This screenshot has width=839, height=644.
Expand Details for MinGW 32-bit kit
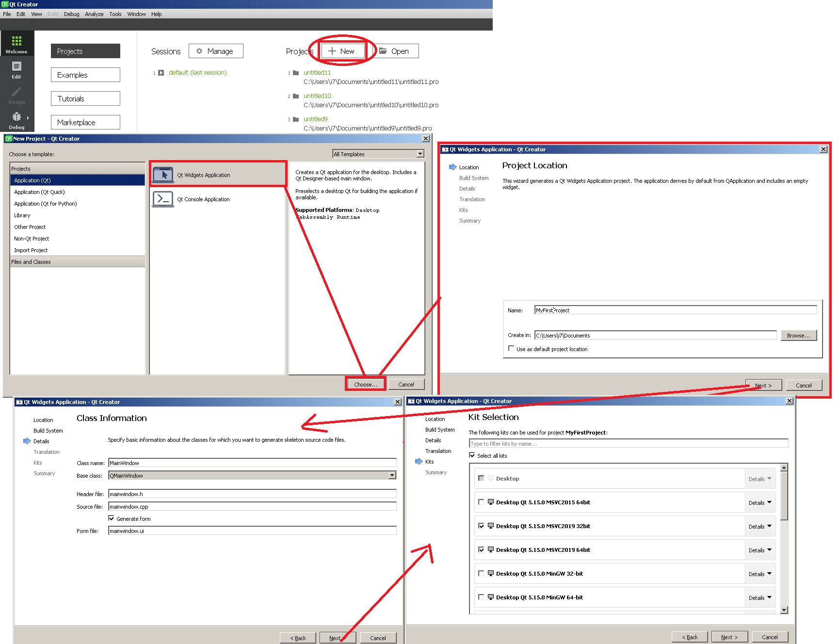click(760, 574)
